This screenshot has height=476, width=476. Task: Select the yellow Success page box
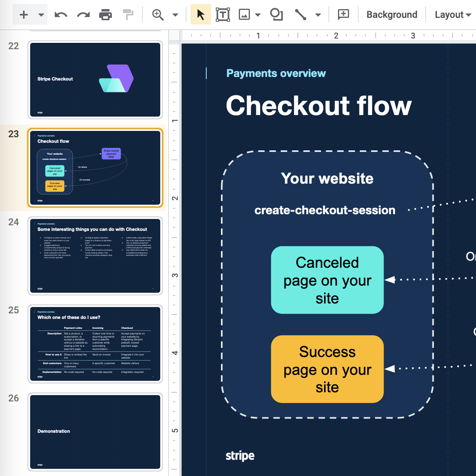pos(327,369)
